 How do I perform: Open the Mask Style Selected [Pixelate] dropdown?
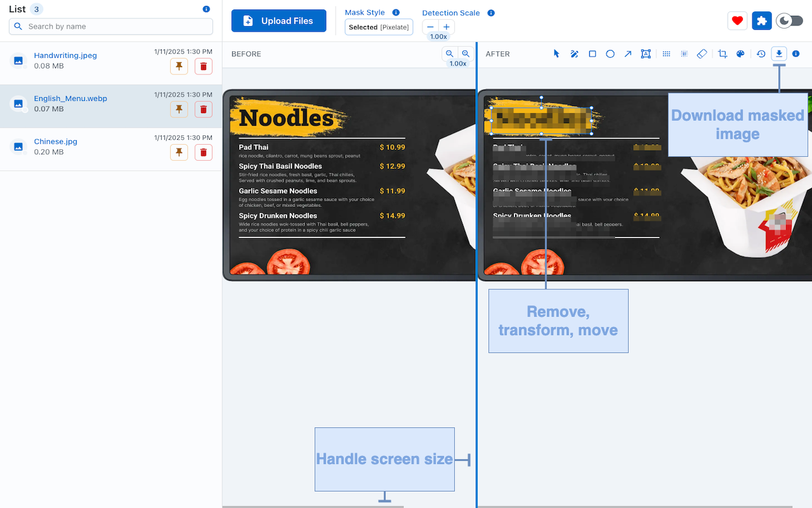pyautogui.click(x=379, y=27)
